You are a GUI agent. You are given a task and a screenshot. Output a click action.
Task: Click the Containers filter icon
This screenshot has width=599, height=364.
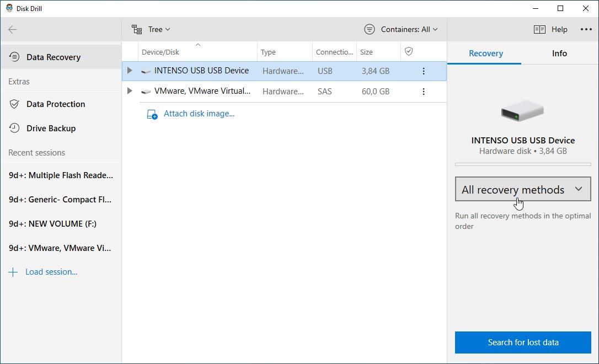click(370, 29)
